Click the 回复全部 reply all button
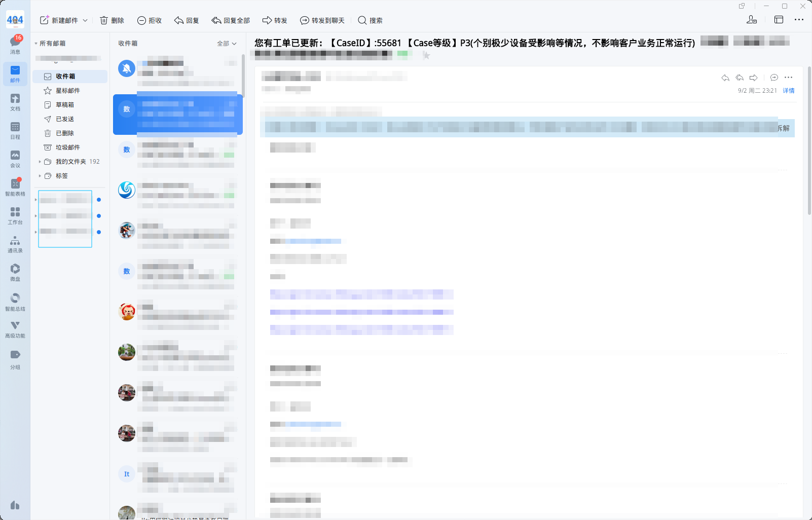 (231, 20)
